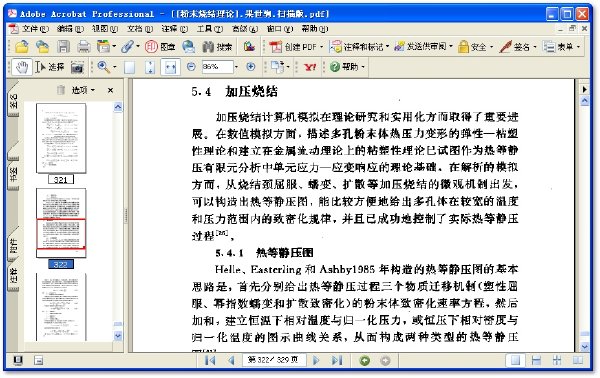The image size is (600, 378).
Task: Select the magnifier Zoom In tool
Action: click(x=104, y=67)
